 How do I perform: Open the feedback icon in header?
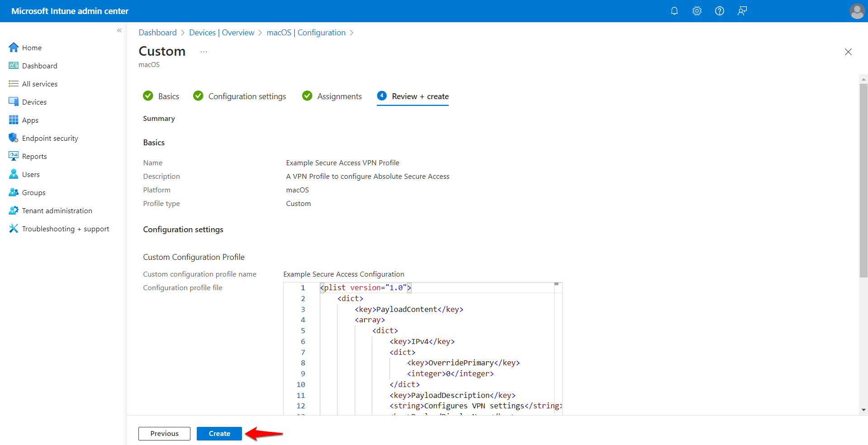point(742,11)
